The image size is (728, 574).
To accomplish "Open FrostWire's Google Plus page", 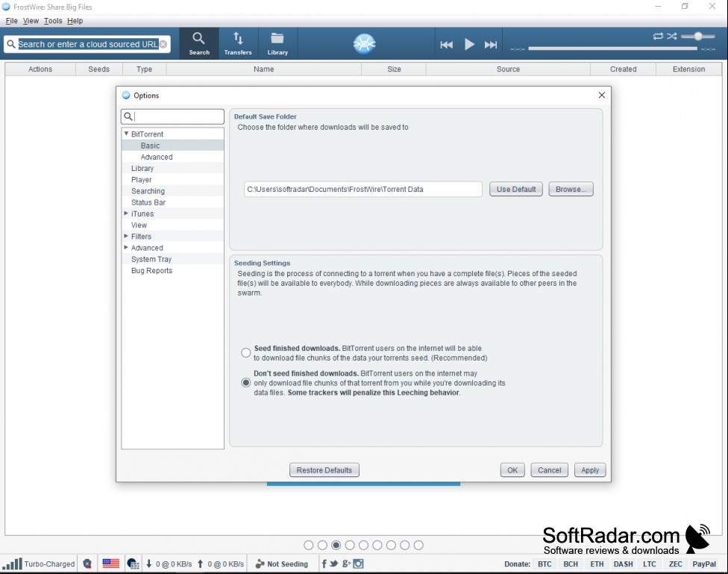I will 346,564.
